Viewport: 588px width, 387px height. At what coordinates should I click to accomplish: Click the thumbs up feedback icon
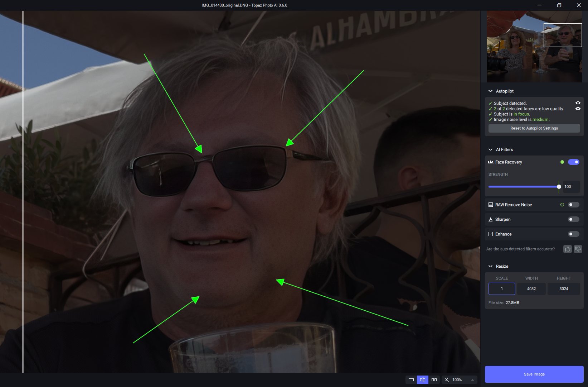[568, 249]
